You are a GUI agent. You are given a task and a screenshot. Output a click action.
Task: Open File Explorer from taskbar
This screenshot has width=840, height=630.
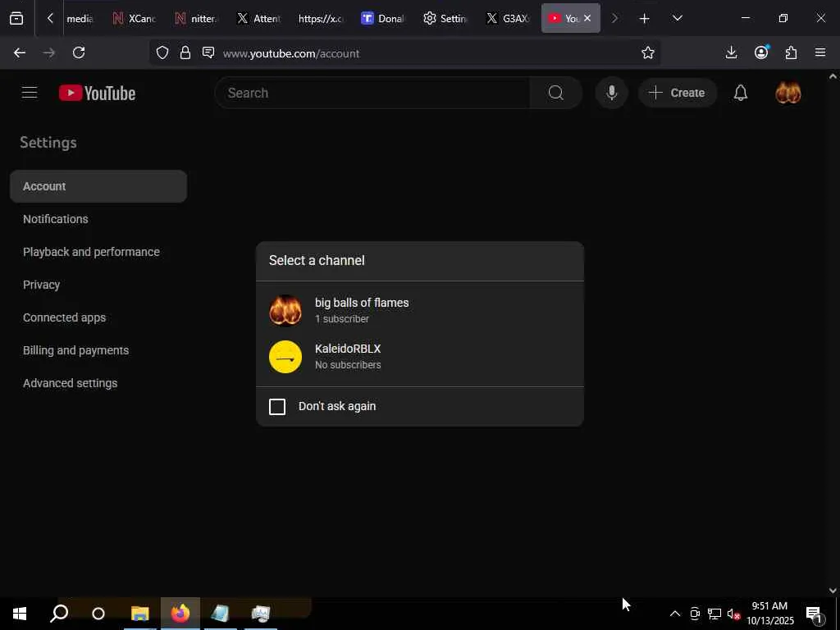tap(139, 614)
